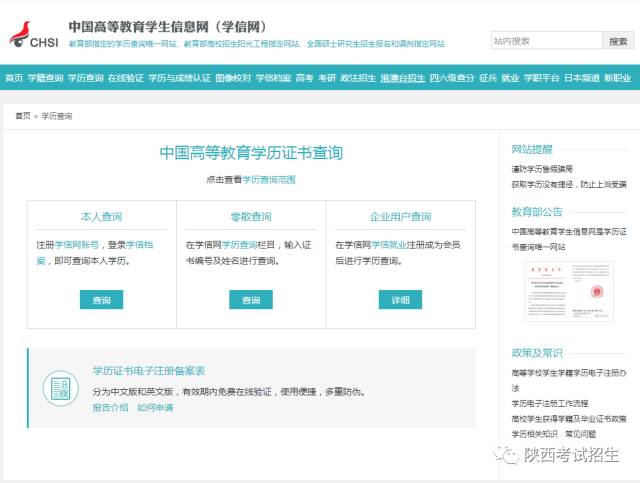Image resolution: width=640 pixels, height=483 pixels.
Task: Open the 四六级查分 nav item
Action: pyautogui.click(x=452, y=78)
